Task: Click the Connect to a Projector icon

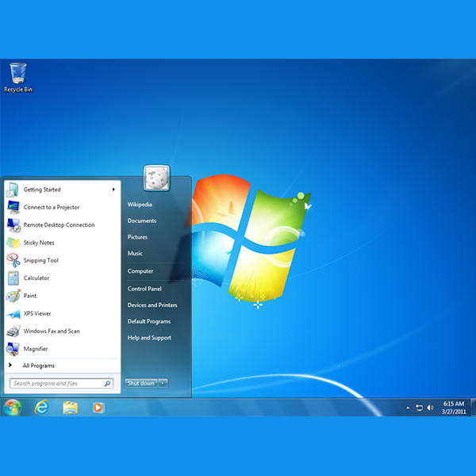Action: 13,207
